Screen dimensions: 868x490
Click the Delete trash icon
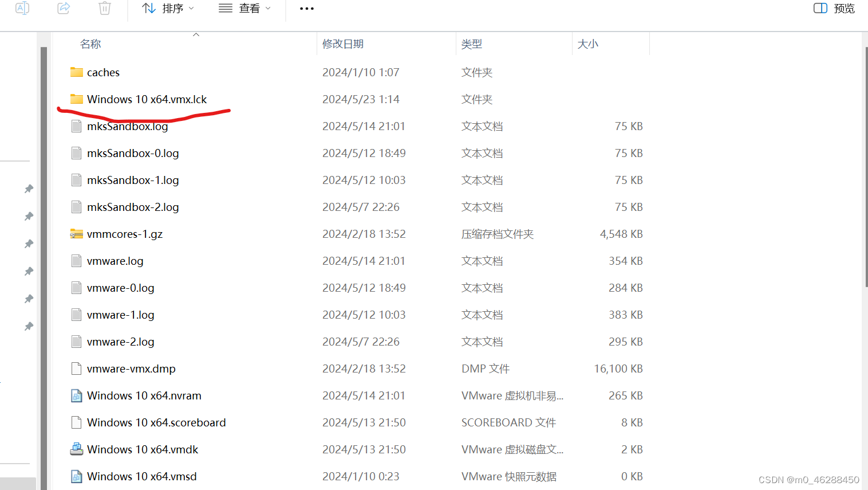105,8
